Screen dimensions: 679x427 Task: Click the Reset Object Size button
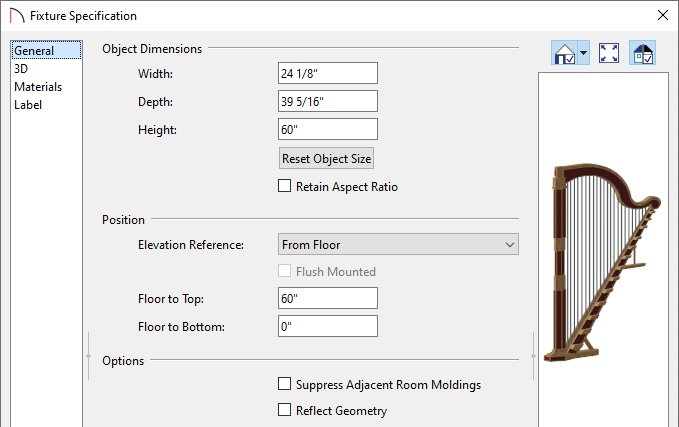coord(327,159)
